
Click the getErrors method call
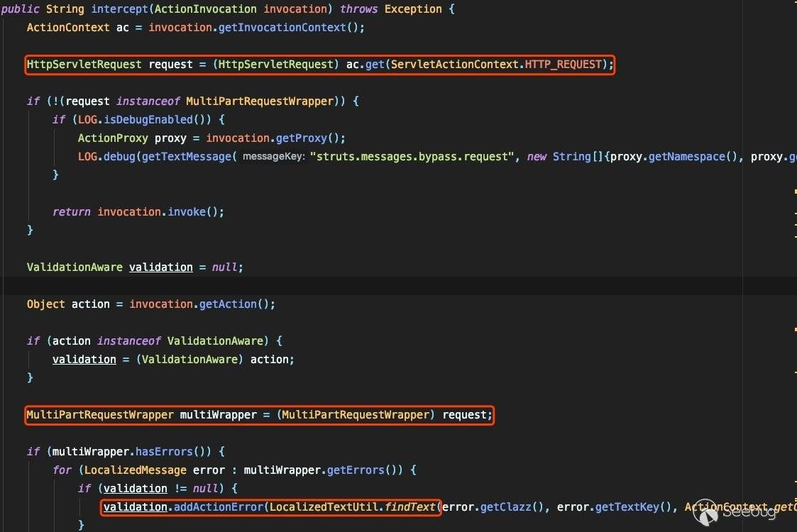356,470
